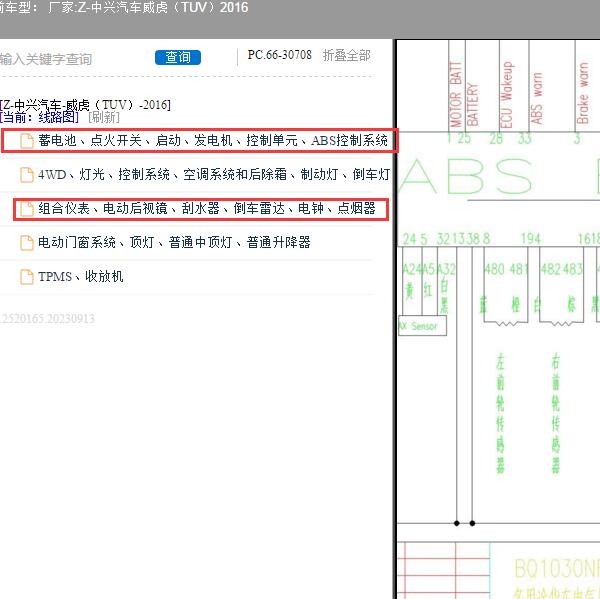
Task: Click 折叠全部 to collapse all
Action: [346, 55]
